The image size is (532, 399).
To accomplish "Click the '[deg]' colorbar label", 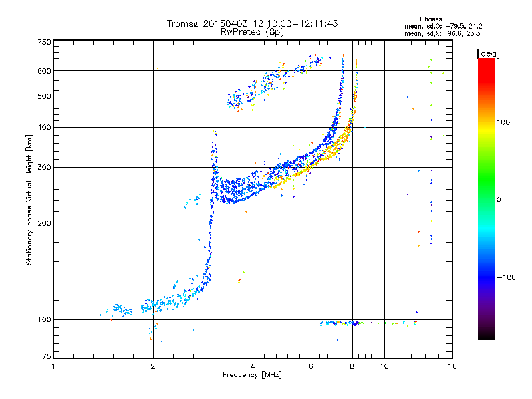I will [x=488, y=53].
